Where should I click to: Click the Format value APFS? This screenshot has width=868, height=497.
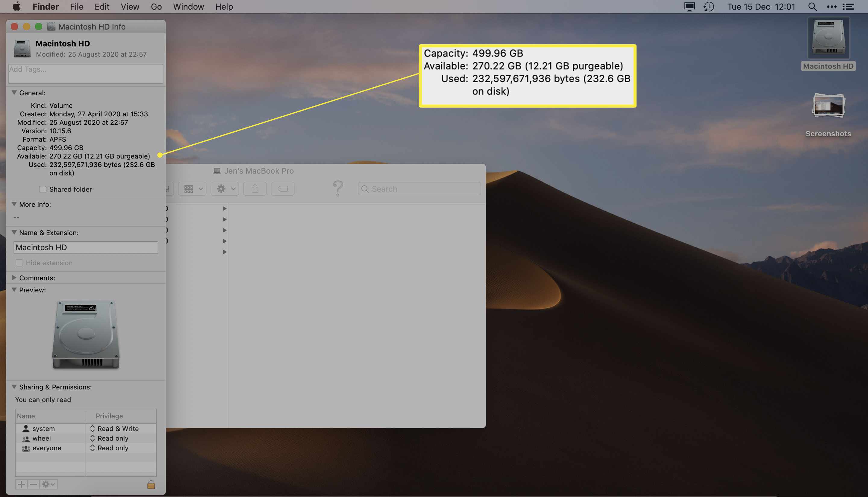tap(58, 139)
